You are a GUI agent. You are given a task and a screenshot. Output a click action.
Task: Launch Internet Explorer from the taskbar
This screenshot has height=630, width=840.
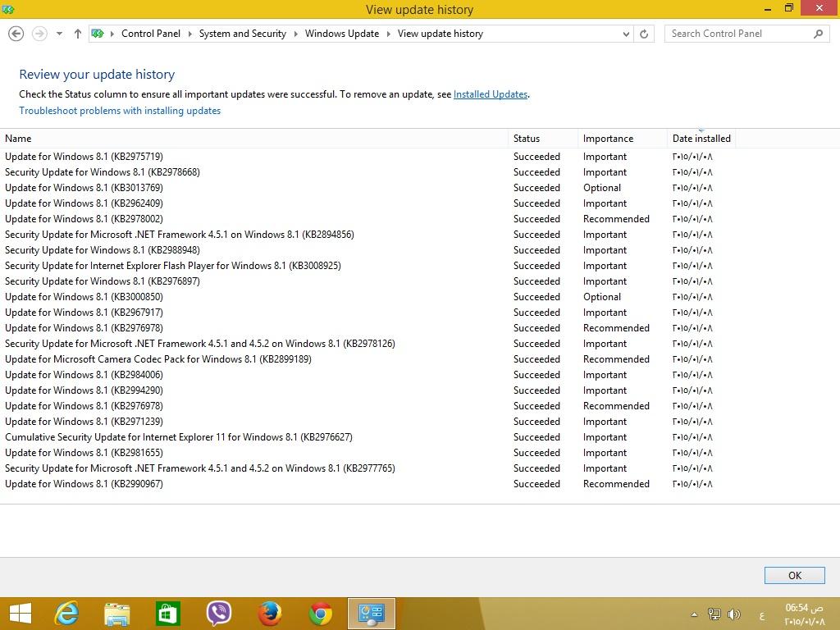(x=67, y=614)
